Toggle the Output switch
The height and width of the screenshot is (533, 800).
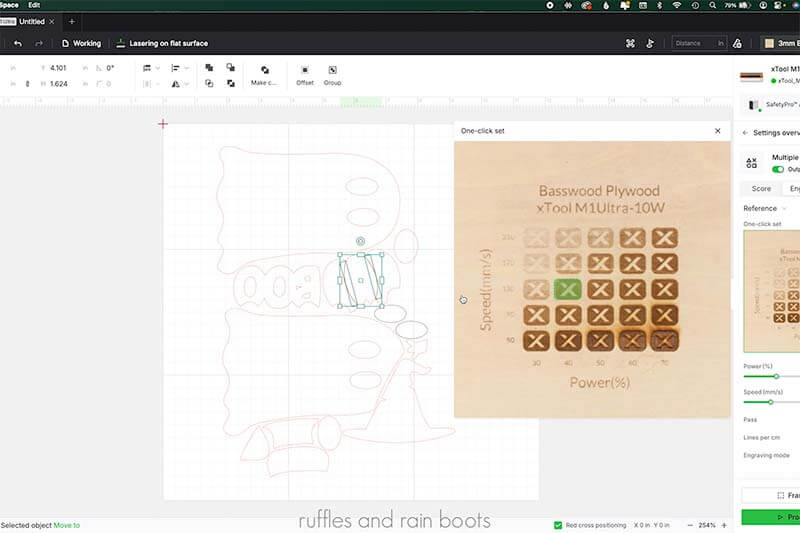click(x=778, y=169)
